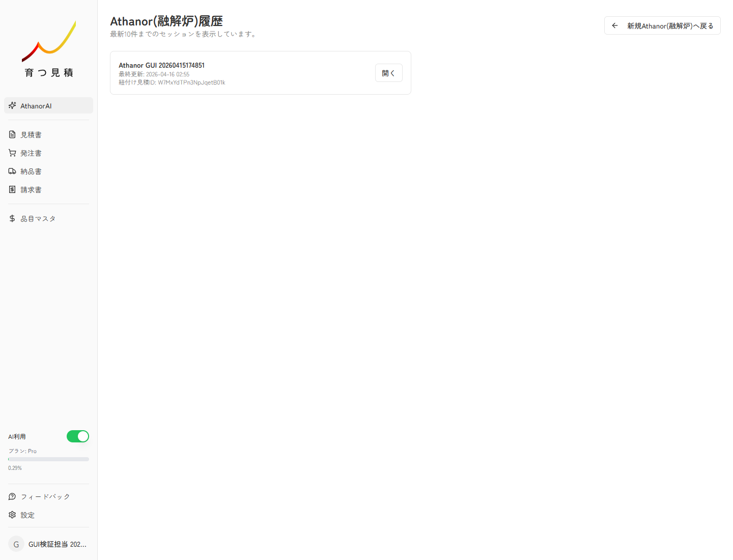Click the 紐付け見積ID text in the card
Screen dimensions: 733x560
tap(172, 82)
